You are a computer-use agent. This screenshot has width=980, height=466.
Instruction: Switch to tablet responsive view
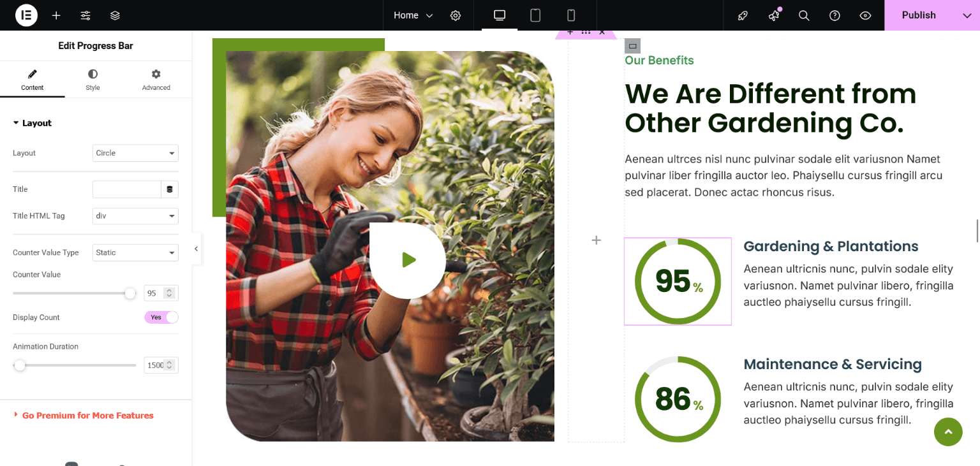535,15
